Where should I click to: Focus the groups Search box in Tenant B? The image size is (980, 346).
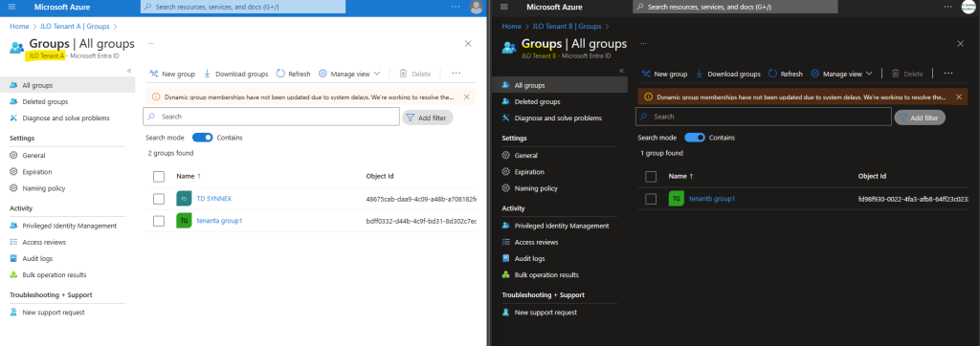[x=763, y=117]
